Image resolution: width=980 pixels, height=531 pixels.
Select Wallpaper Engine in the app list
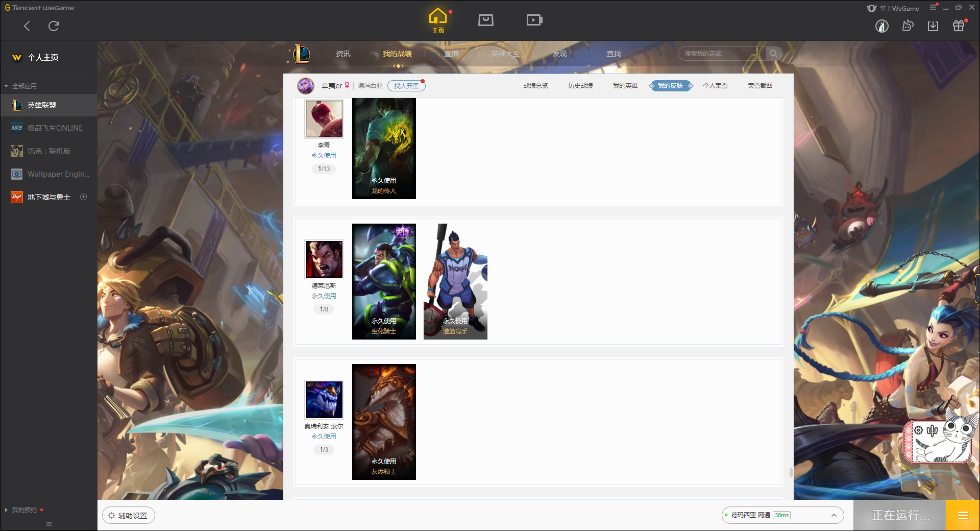48,174
